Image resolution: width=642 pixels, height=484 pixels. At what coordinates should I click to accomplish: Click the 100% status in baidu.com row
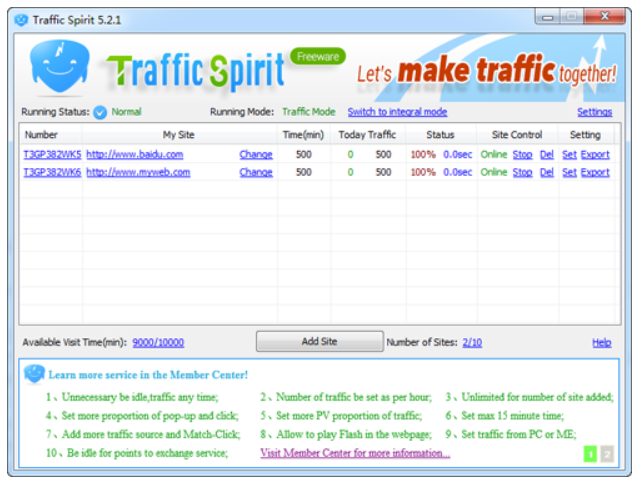click(x=423, y=154)
